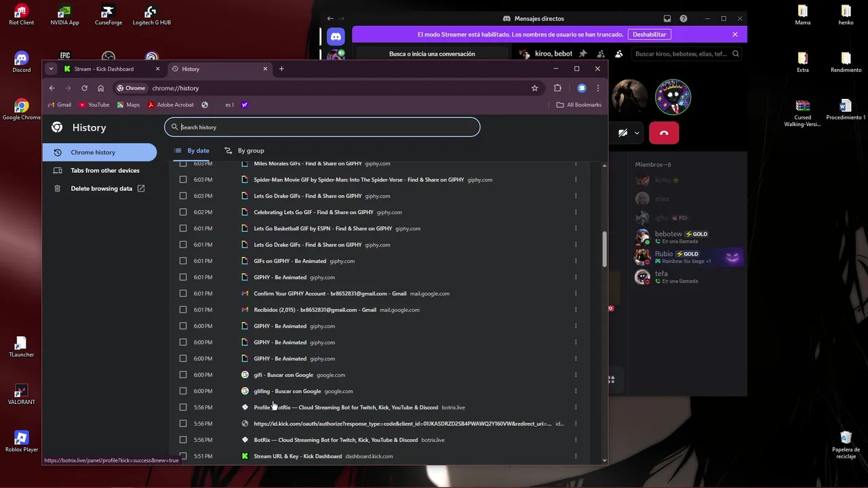The width and height of the screenshot is (868, 488).
Task: Open a new Chrome tab with plus
Action: (x=281, y=68)
